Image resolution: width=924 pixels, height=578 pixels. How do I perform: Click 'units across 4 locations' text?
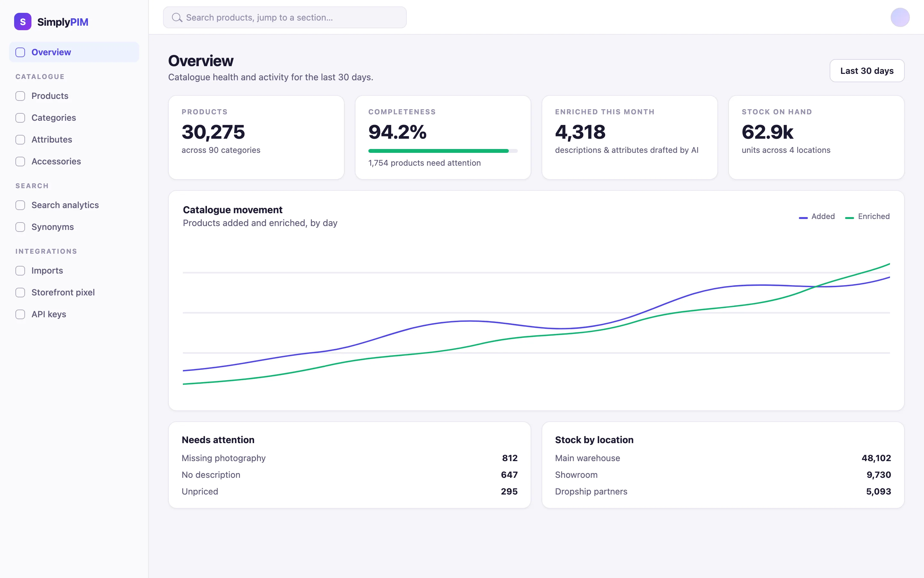pyautogui.click(x=786, y=150)
